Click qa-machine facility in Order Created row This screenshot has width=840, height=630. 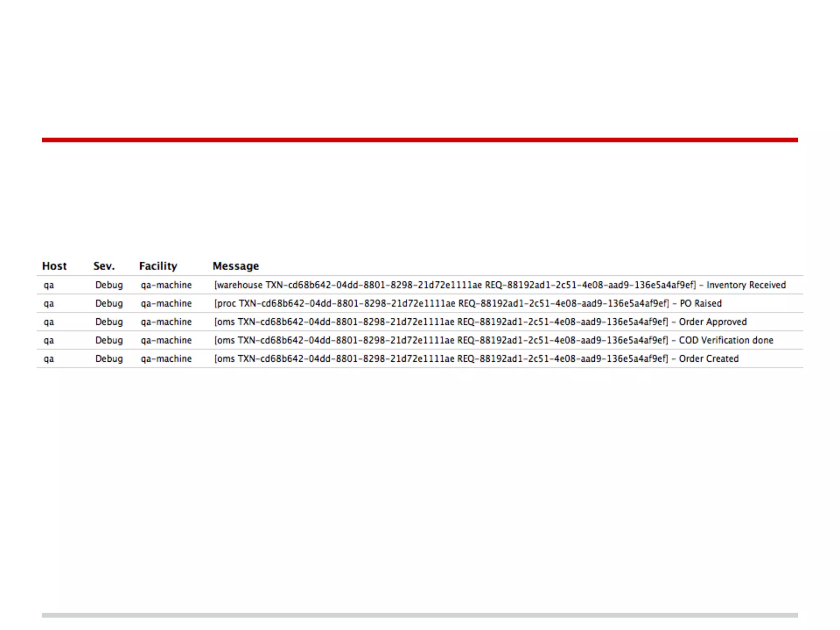(x=166, y=359)
